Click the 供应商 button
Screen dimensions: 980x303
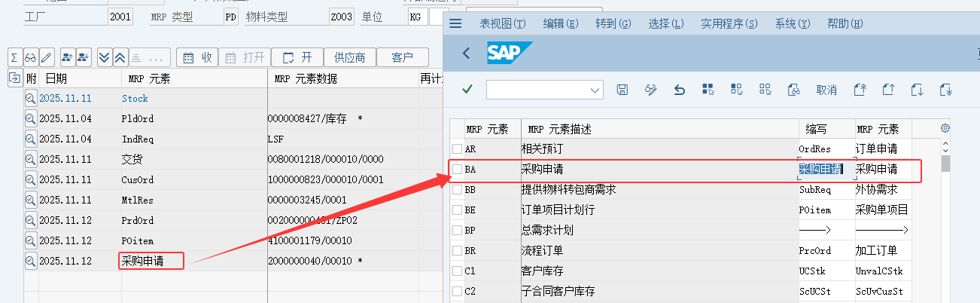click(x=350, y=57)
